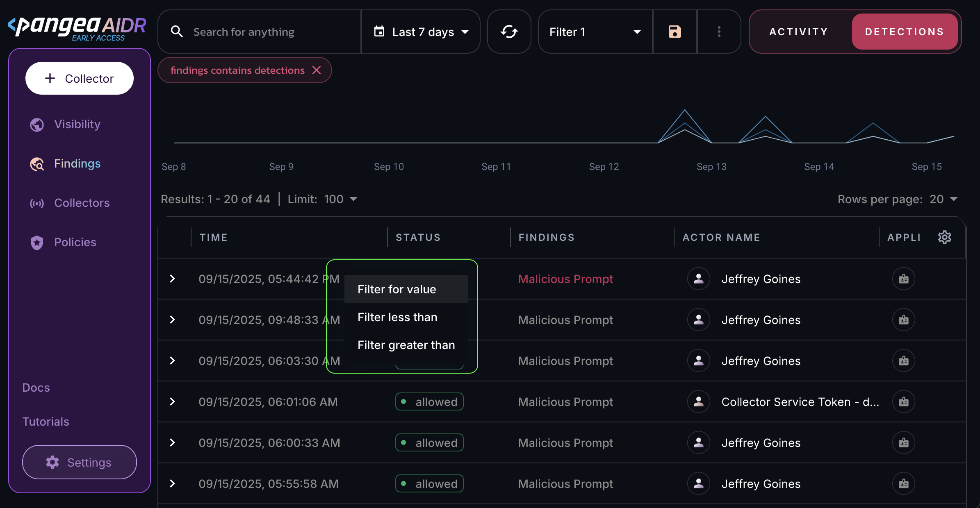Click the Policies shield icon
Image resolution: width=980 pixels, height=508 pixels.
point(37,243)
